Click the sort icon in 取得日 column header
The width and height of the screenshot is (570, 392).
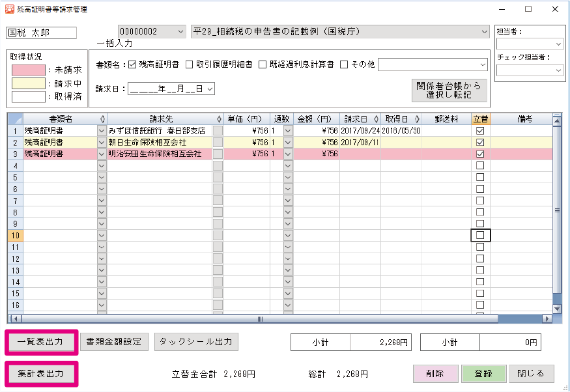tap(416, 119)
